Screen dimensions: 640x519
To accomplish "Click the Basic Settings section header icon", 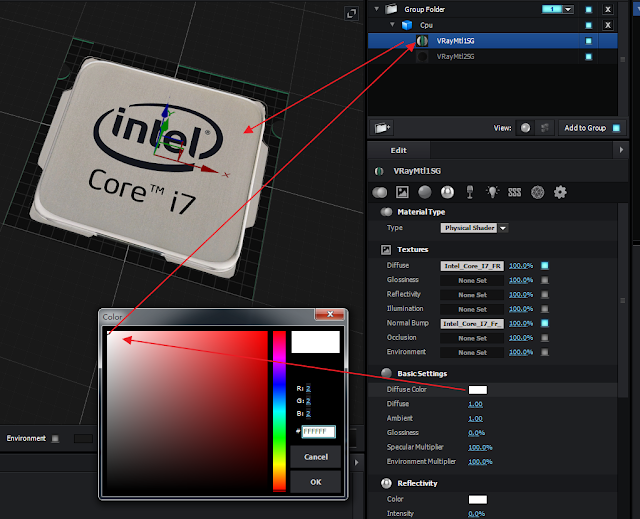I will [386, 373].
